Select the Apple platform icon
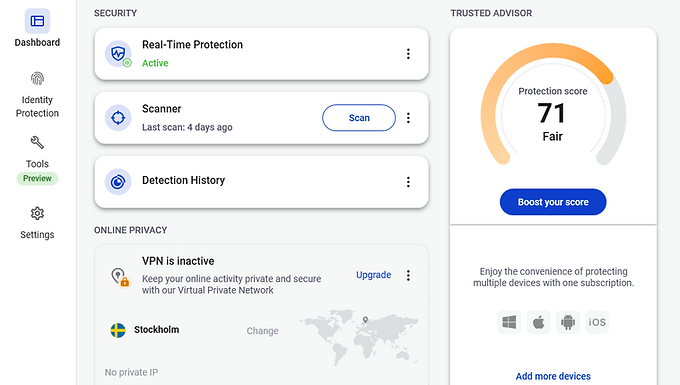This screenshot has width=680, height=385. coord(539,322)
